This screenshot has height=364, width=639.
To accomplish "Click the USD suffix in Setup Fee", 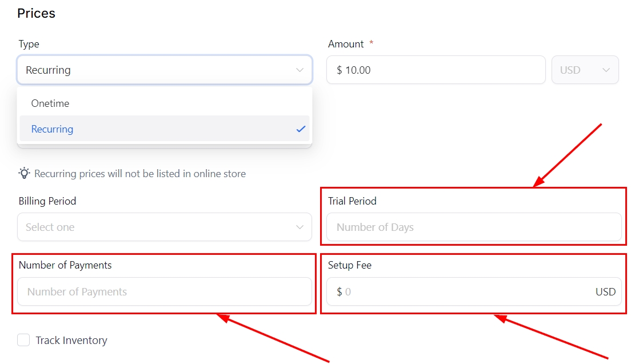I will tap(605, 292).
